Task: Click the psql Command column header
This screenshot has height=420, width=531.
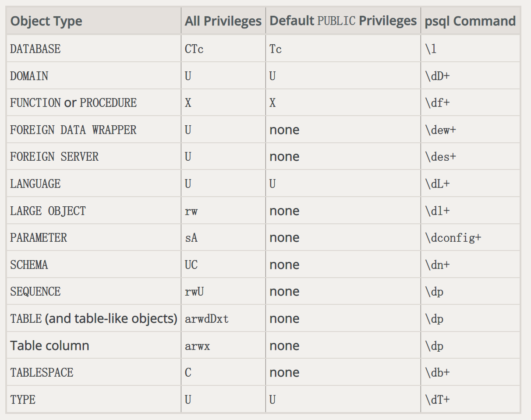Action: 470,21
